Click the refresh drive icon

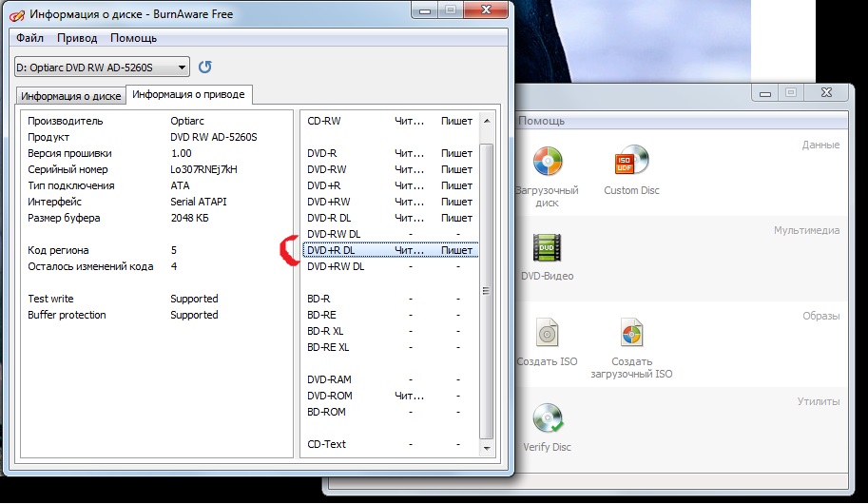coord(204,67)
